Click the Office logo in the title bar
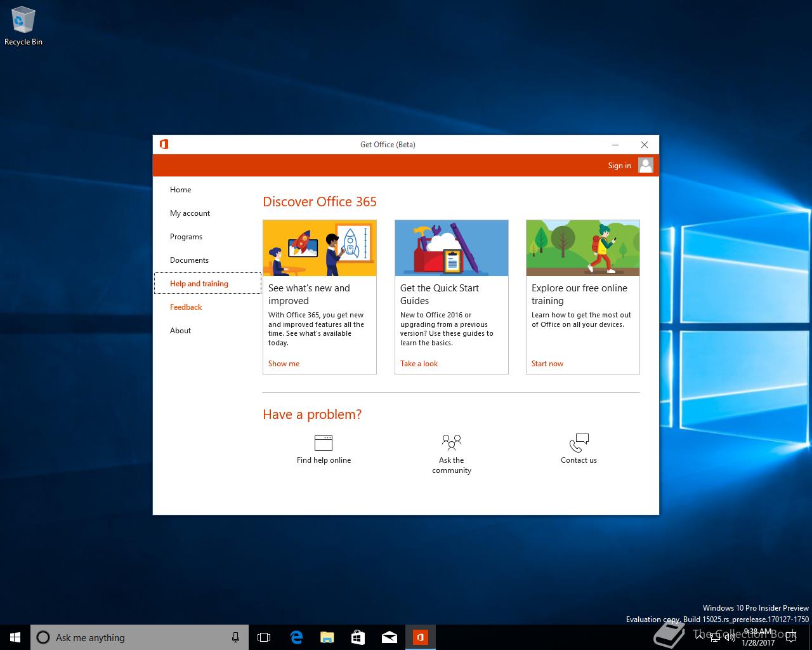This screenshot has height=650, width=812. coord(164,144)
